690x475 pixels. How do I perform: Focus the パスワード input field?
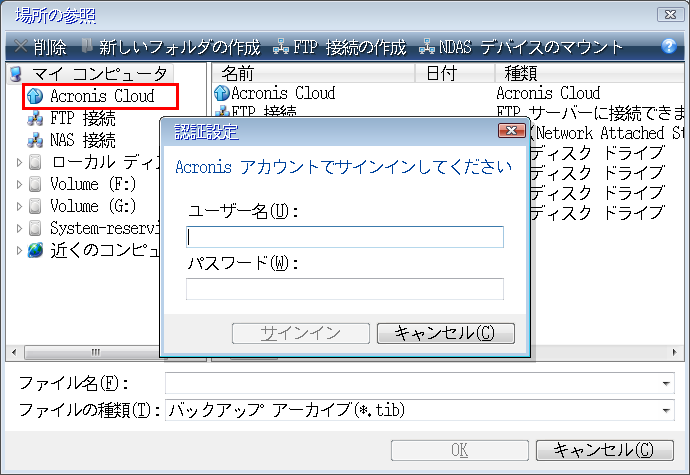(x=345, y=289)
